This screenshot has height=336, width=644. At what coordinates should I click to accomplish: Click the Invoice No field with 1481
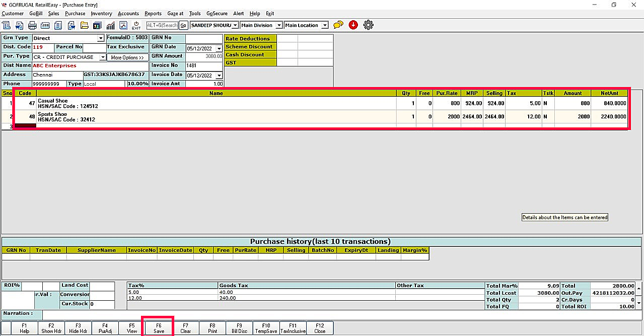click(x=204, y=66)
